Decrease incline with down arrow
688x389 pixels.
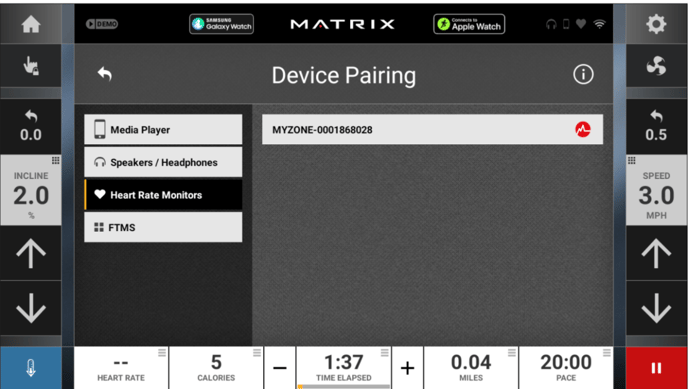(x=31, y=308)
